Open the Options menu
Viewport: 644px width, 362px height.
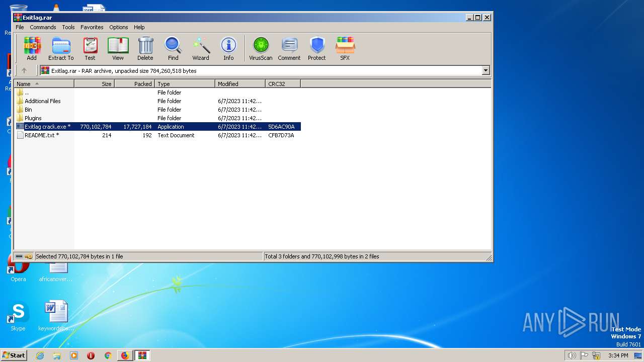119,27
